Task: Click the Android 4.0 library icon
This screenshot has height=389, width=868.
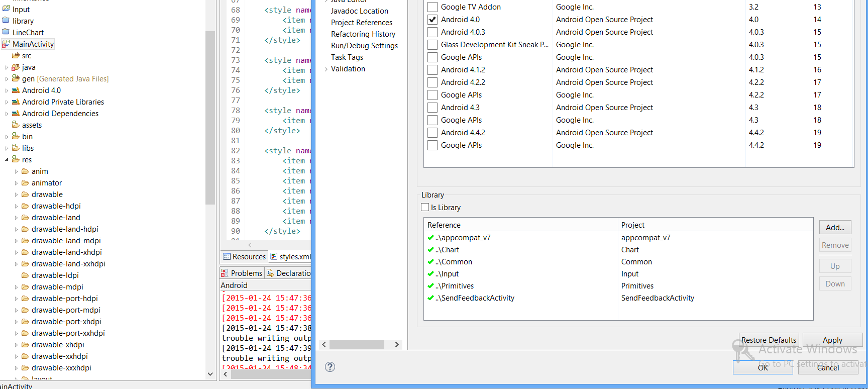Action: 16,90
